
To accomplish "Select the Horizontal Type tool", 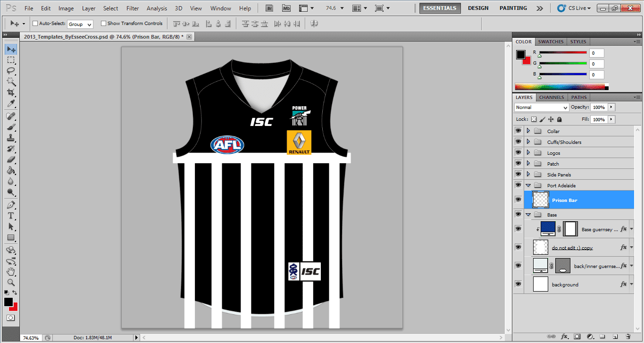I will (10, 216).
